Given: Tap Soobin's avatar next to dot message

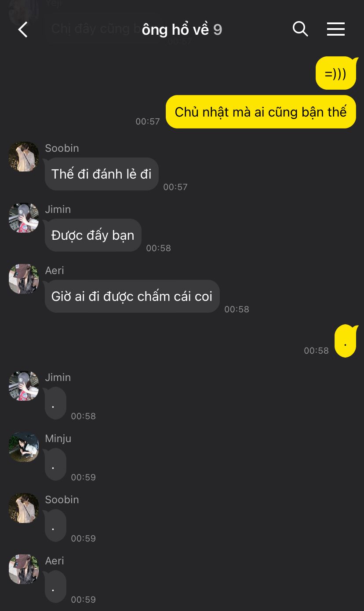Looking at the screenshot, I should click(24, 508).
